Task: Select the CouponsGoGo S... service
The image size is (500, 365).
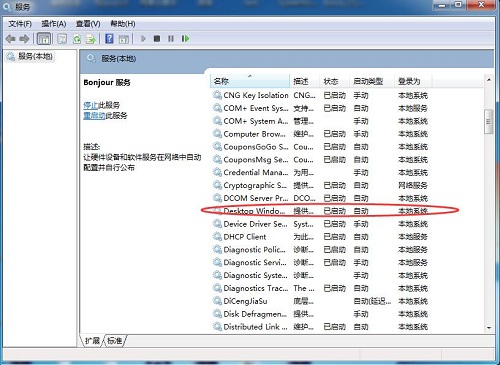Action: [x=320, y=147]
